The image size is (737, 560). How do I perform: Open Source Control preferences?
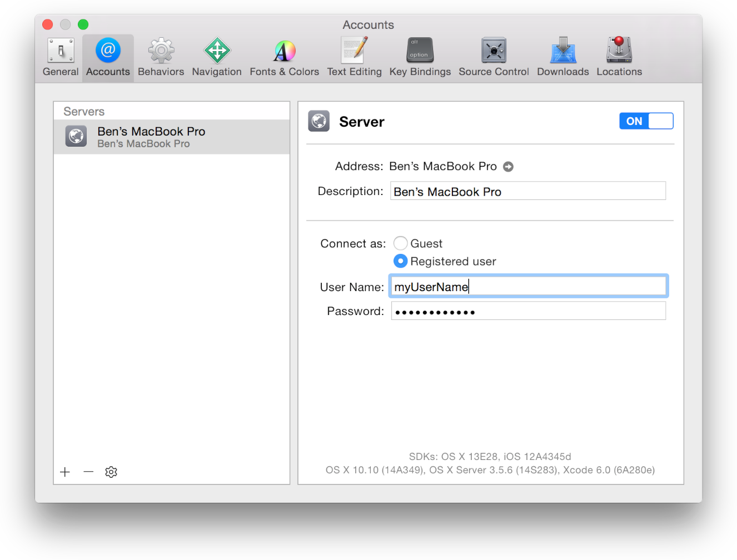pos(494,56)
